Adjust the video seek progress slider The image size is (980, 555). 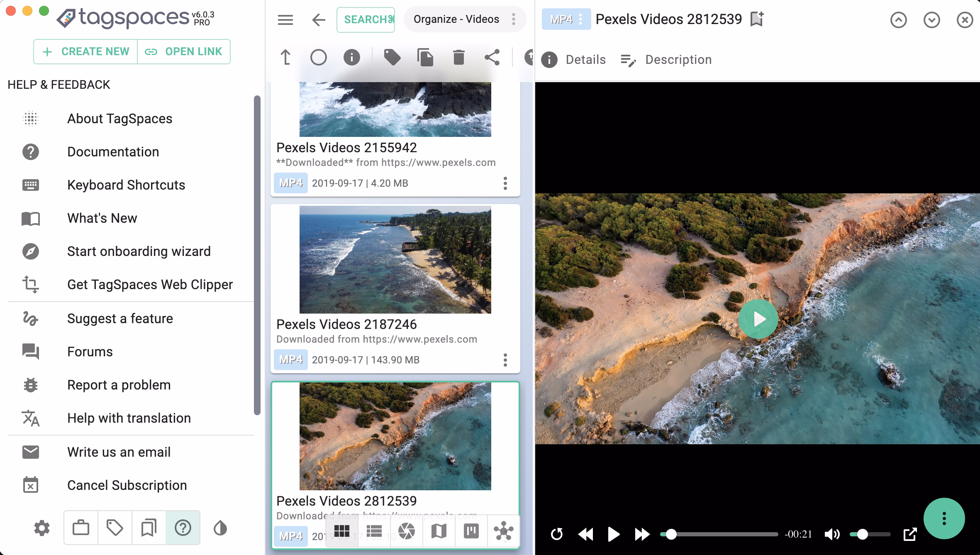pos(719,534)
